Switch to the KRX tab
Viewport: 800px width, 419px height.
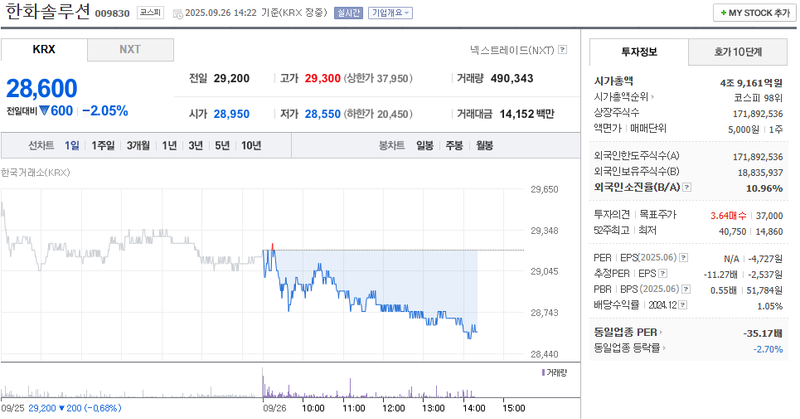pyautogui.click(x=44, y=50)
